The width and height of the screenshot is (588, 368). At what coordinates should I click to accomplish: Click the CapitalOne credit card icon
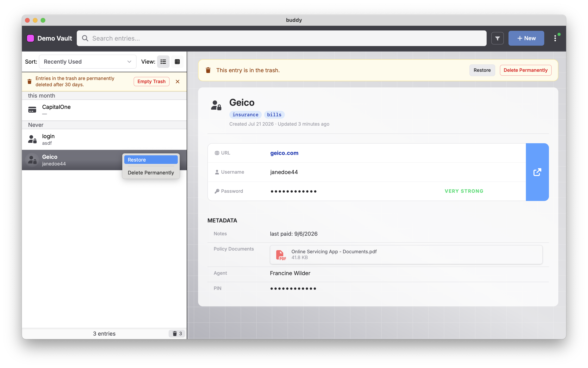[32, 110]
